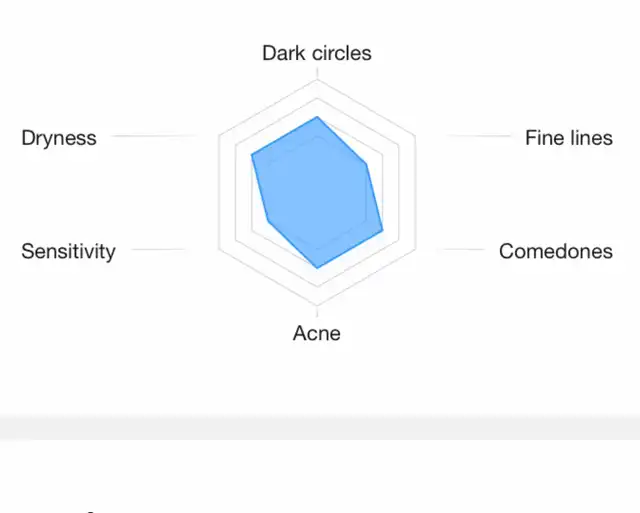Image resolution: width=640 pixels, height=513 pixels.
Task: Select the blue data vertex toward Dryness
Action: pos(251,154)
